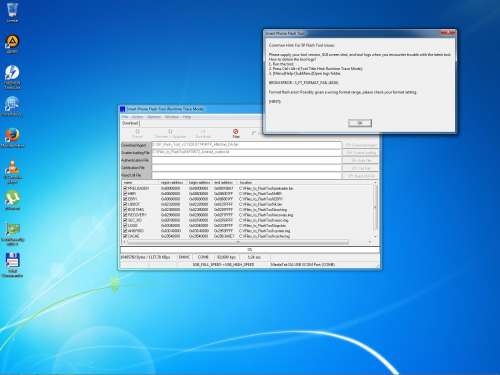Open the Action menu
The height and width of the screenshot is (375, 500).
pos(137,117)
